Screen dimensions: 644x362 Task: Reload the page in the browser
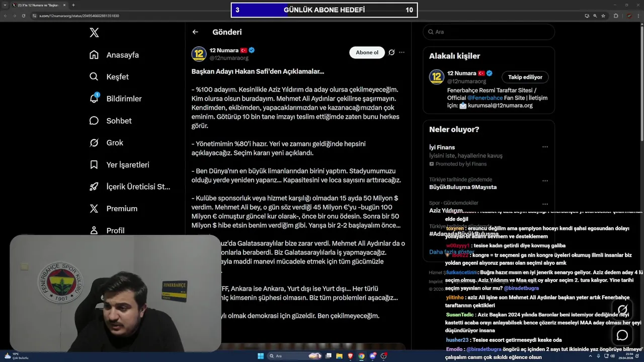click(23, 16)
